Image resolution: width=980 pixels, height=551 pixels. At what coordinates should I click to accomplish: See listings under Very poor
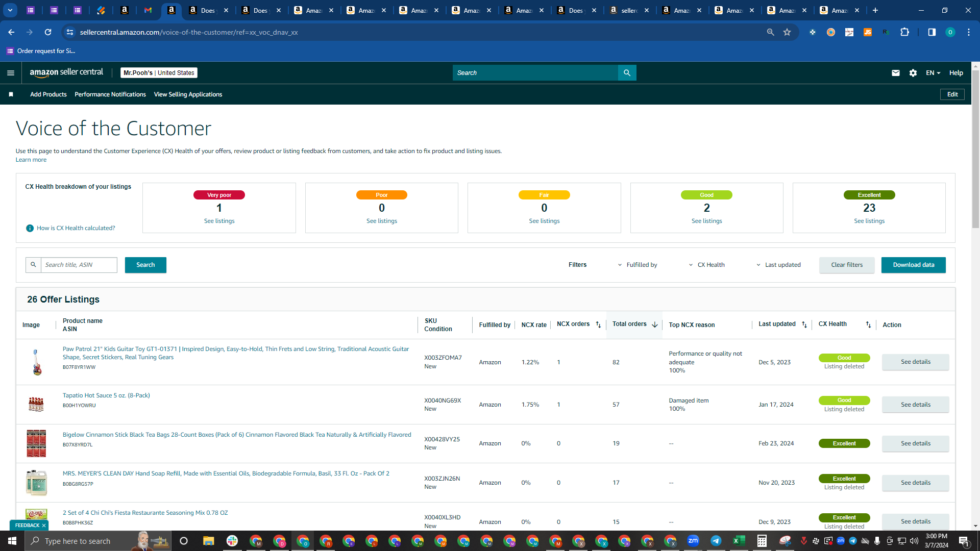219,221
